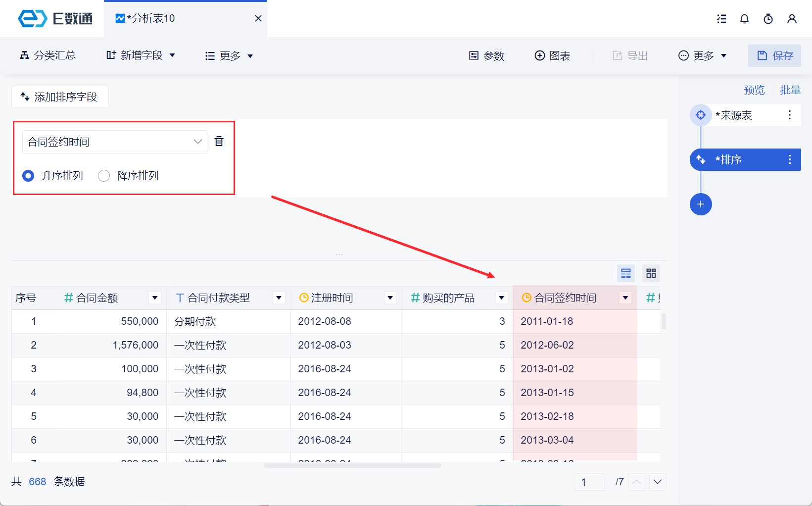Switch to the 分析表10 tab
812x506 pixels.
click(x=186, y=19)
